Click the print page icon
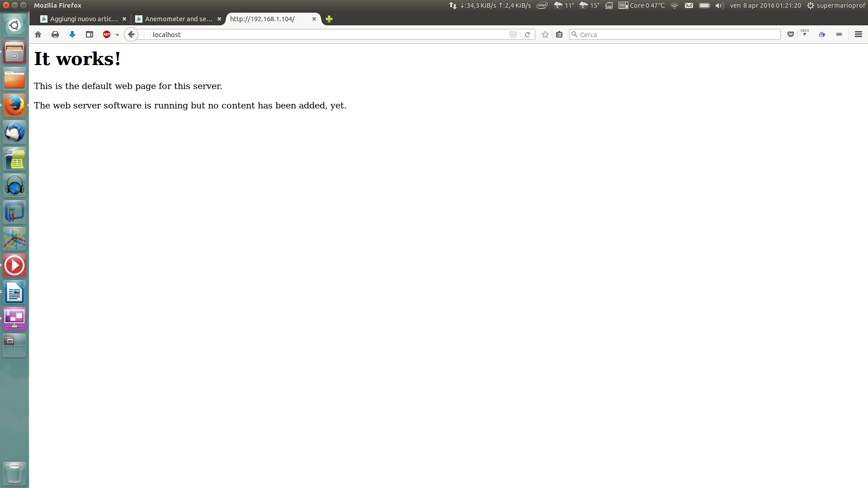 click(55, 34)
